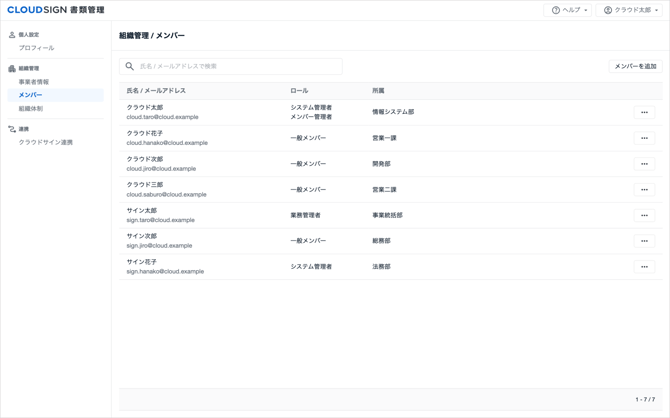This screenshot has height=418, width=670.
Task: Click email cloud.hanako@cloud.example
Action: click(x=167, y=143)
